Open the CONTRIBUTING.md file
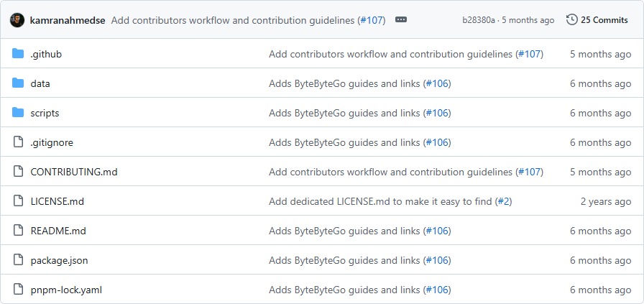This screenshot has width=644, height=304. coord(73,172)
